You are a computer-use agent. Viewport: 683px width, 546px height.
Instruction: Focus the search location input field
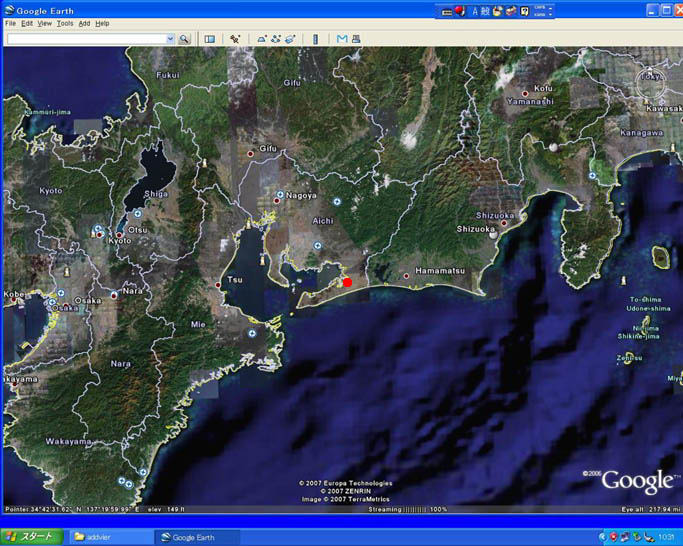[x=86, y=39]
